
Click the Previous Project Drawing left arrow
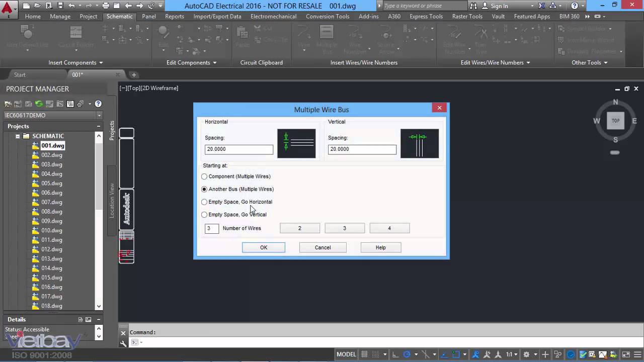point(128,6)
